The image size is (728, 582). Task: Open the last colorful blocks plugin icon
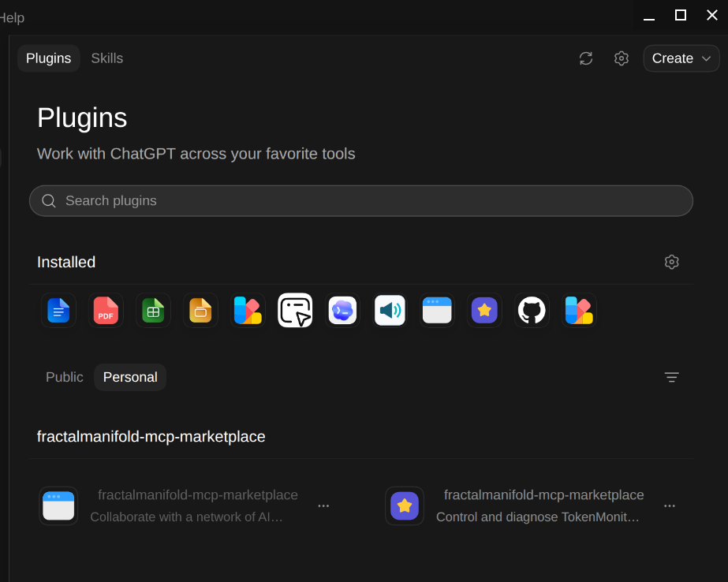click(x=580, y=310)
